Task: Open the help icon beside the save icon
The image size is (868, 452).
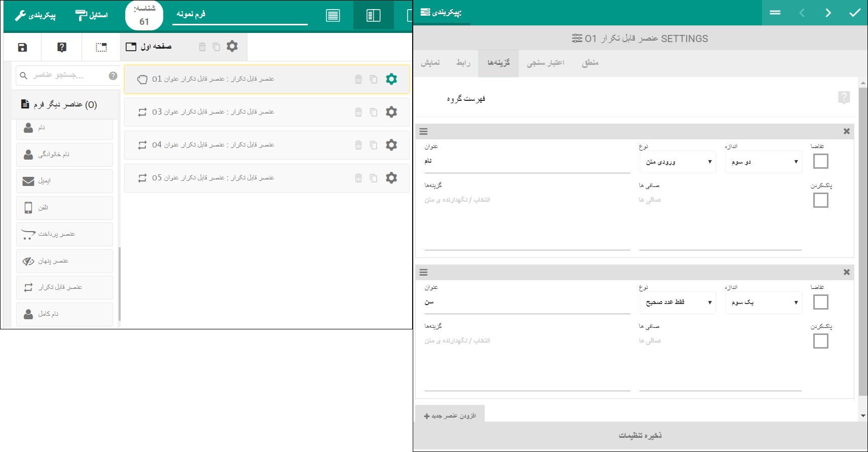Action: point(62,47)
